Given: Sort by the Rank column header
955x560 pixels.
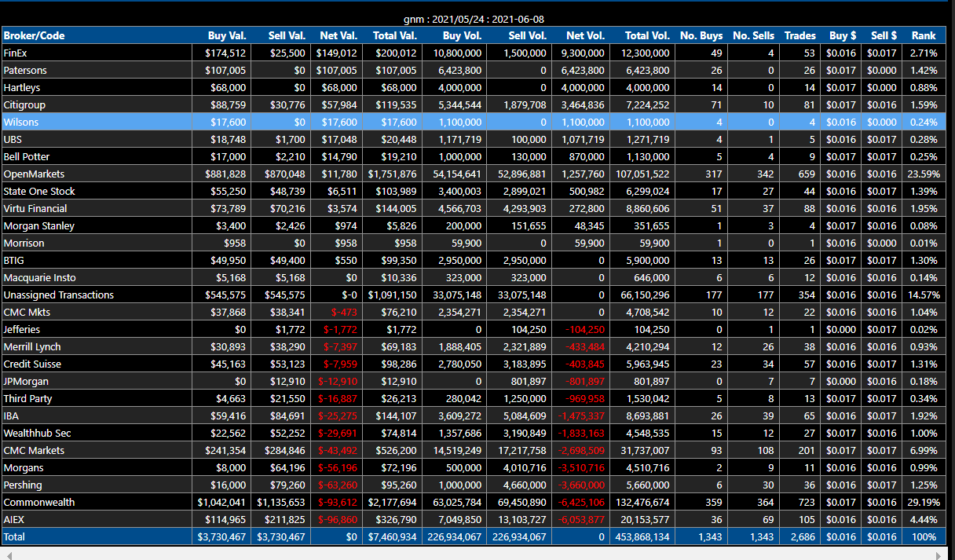Looking at the screenshot, I should pyautogui.click(x=924, y=35).
